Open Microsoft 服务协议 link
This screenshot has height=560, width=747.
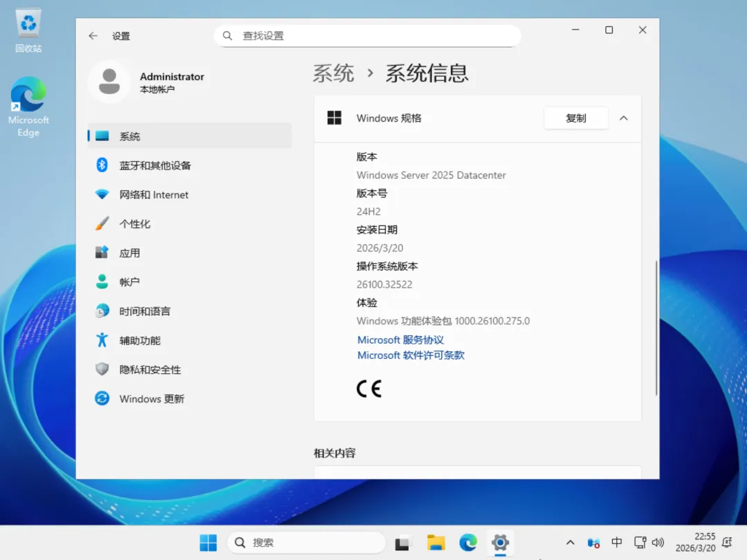coord(400,339)
